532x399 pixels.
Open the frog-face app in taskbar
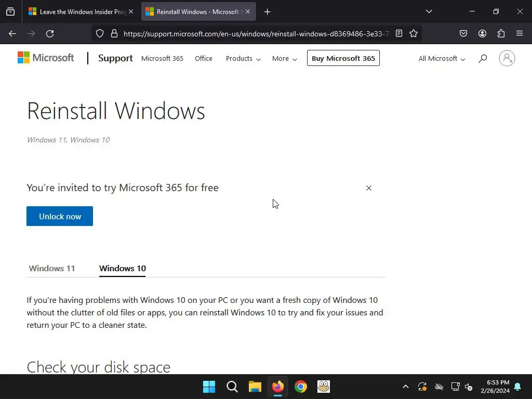pos(323,387)
